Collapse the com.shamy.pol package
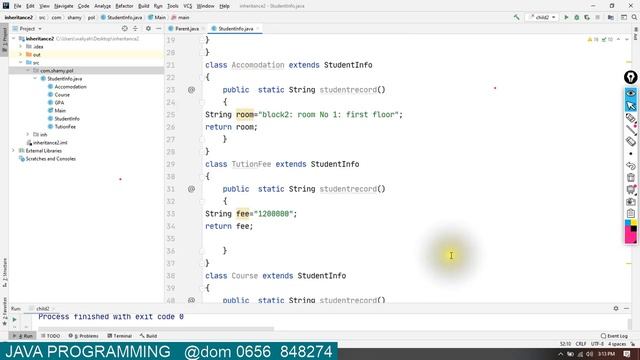The image size is (640, 360). pos(28,71)
